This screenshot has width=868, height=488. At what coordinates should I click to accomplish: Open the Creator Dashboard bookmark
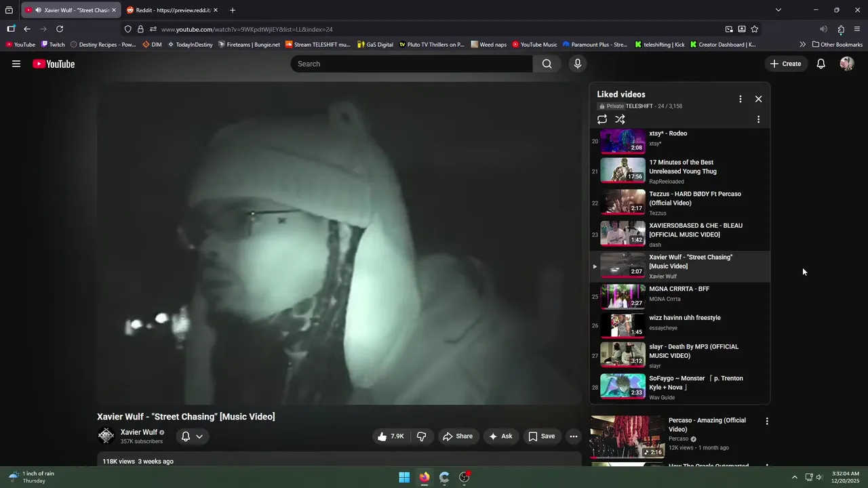coord(723,45)
